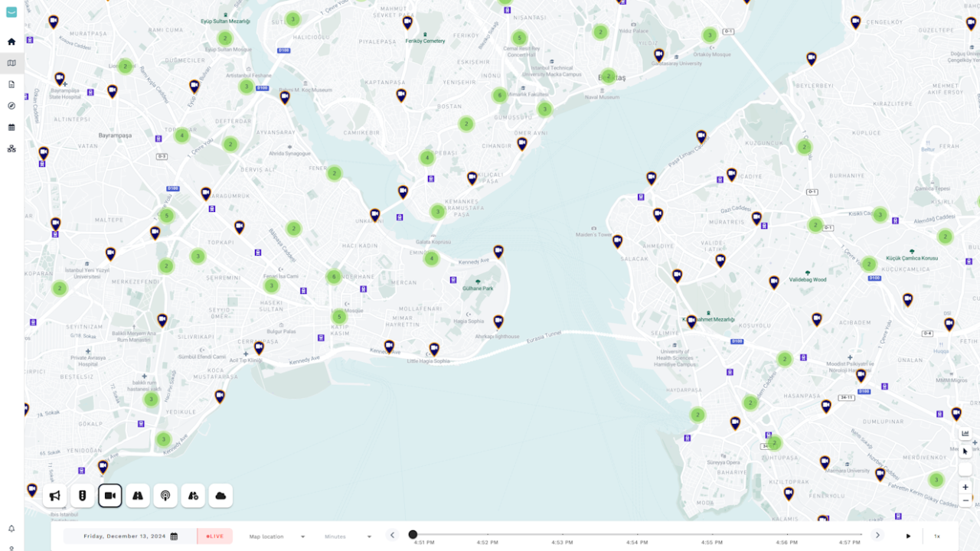Open the calendar from the sidebar
Viewport: 980px width, 551px height.
(11, 127)
